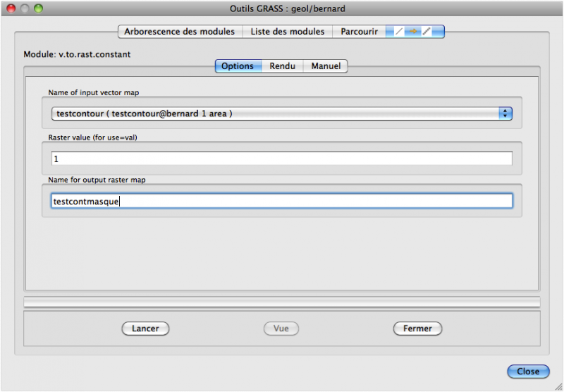
Task: Click the empty progress bar above Lancer
Action: pyautogui.click(x=281, y=302)
